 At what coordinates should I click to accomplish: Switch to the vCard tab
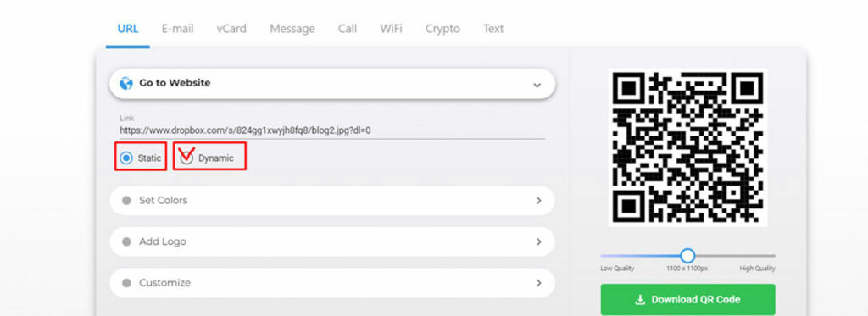coord(231,29)
